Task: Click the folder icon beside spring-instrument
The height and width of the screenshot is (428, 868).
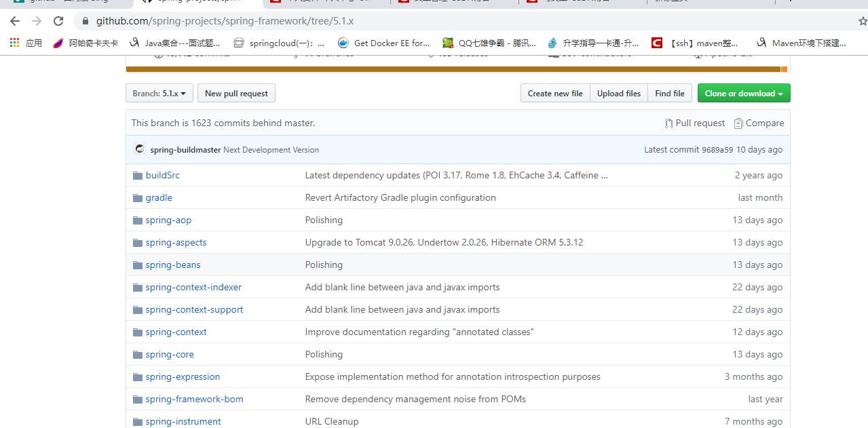Action: [138, 421]
